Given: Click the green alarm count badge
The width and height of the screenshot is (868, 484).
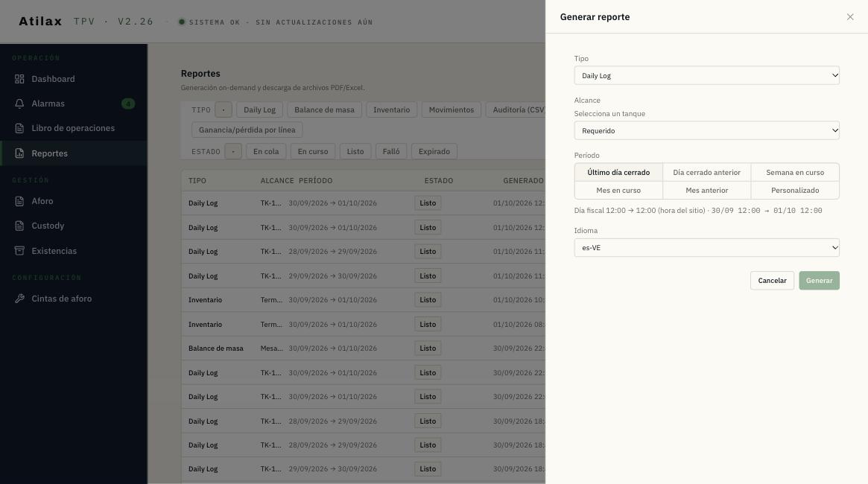Looking at the screenshot, I should pos(128,104).
